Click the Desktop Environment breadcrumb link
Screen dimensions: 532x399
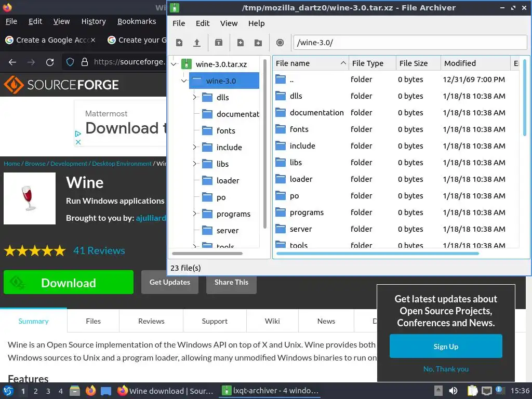pyautogui.click(x=122, y=164)
